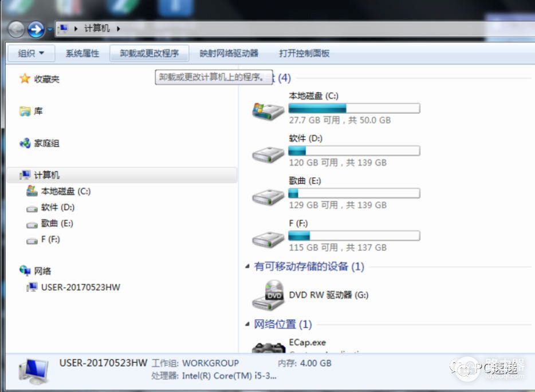Click 映射网络驱动器 in the toolbar
535x392 pixels.
[229, 53]
